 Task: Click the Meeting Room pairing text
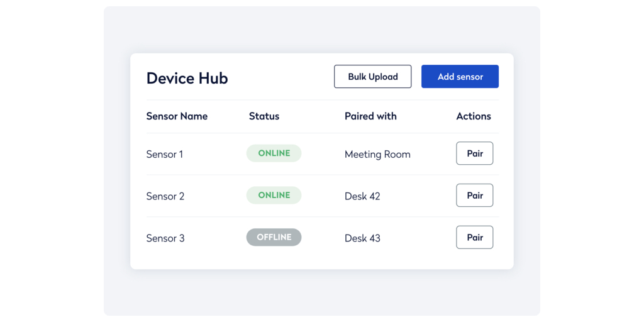377,154
